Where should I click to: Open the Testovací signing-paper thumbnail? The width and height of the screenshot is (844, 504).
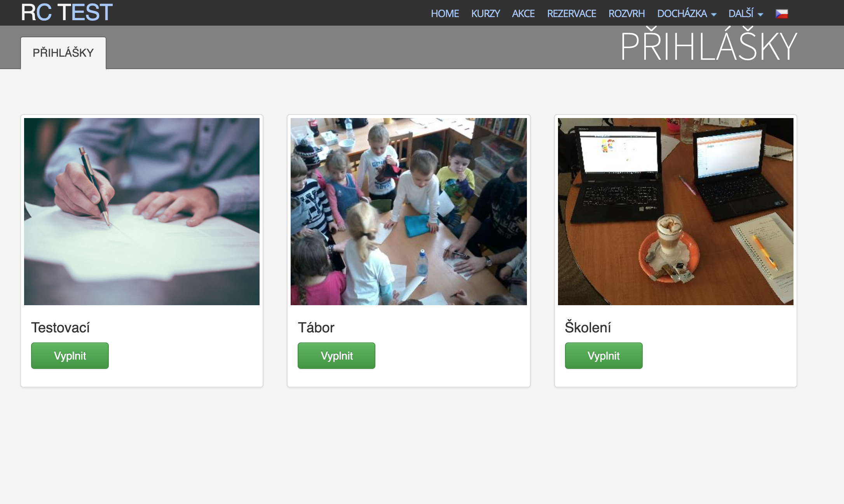click(142, 212)
